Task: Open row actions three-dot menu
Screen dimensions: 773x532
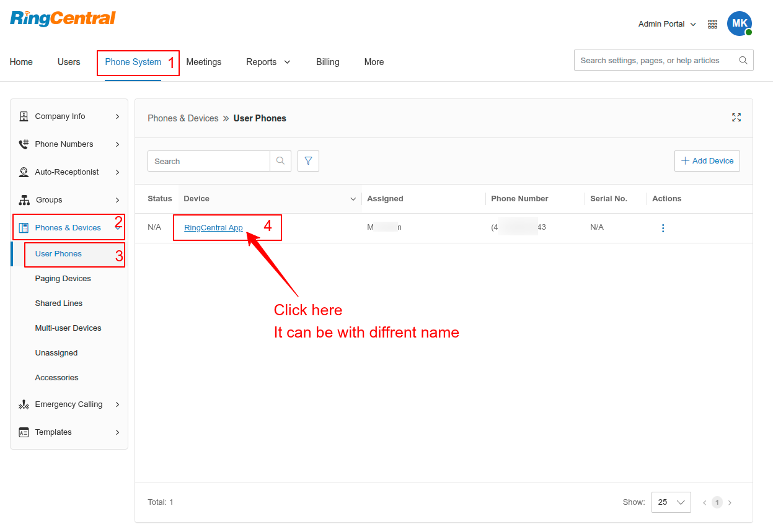Action: tap(663, 228)
